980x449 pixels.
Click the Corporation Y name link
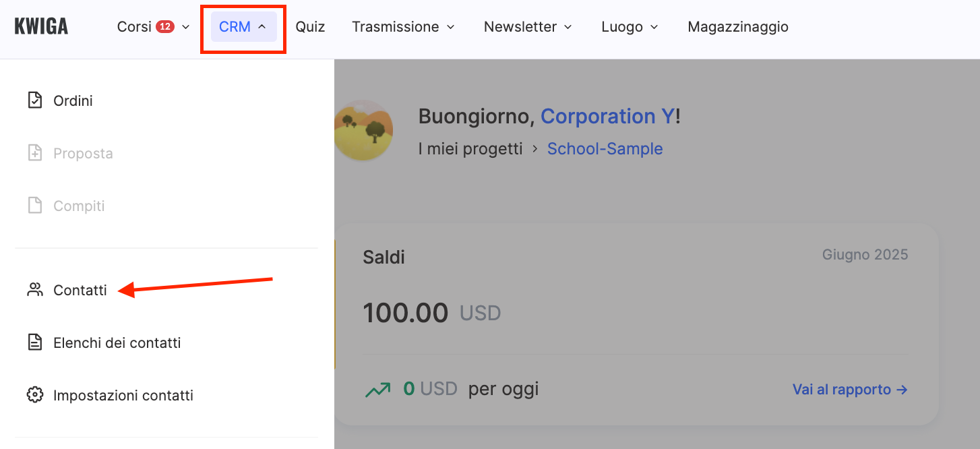point(607,116)
